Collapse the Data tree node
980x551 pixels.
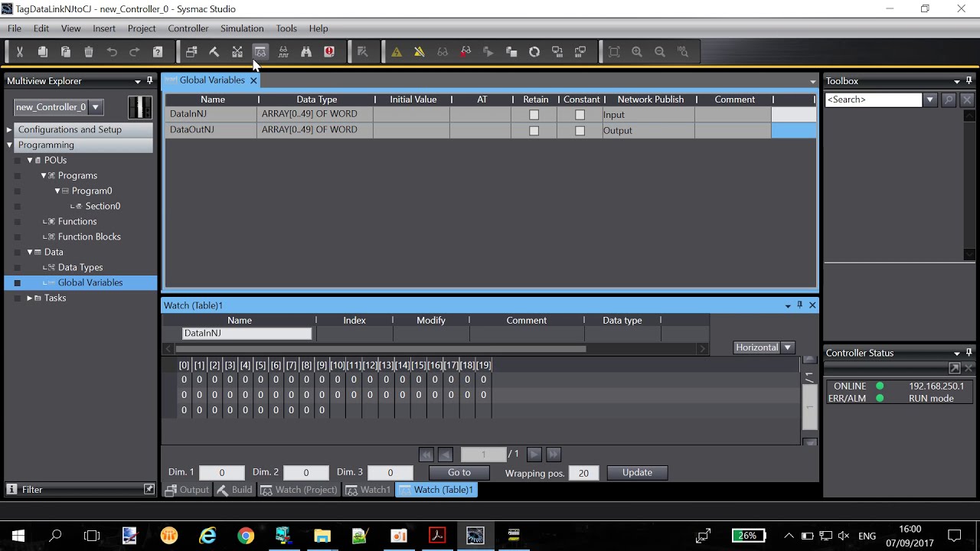[30, 252]
